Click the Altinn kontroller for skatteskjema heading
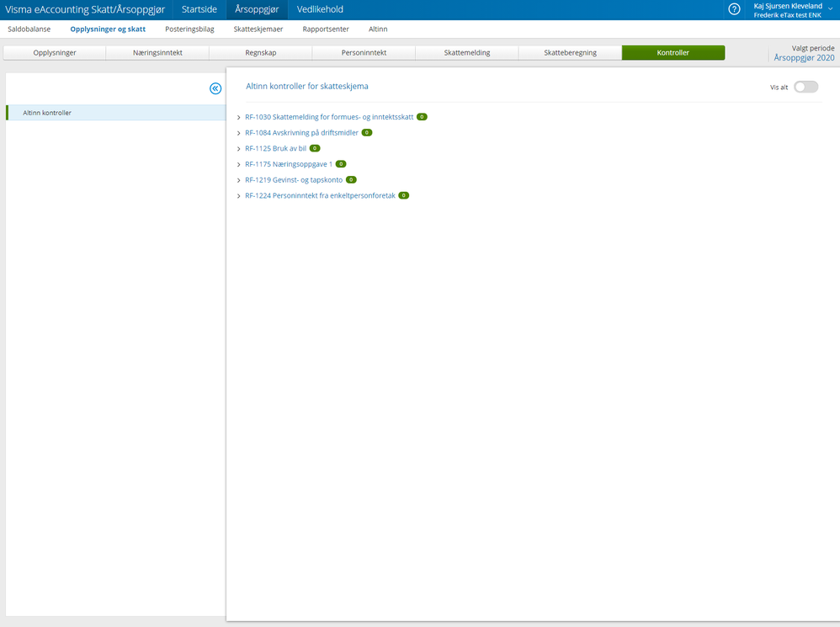This screenshot has width=840, height=627. [x=307, y=86]
